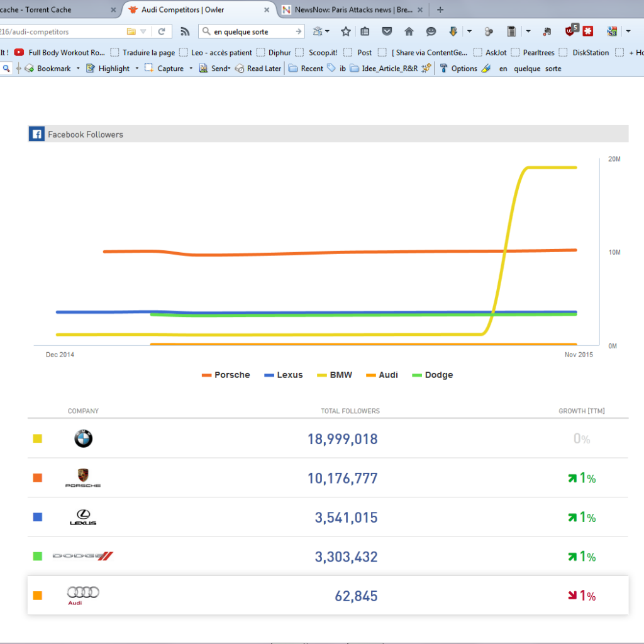Toggle Dodge series in chart legend
The image size is (644, 644).
(432, 375)
